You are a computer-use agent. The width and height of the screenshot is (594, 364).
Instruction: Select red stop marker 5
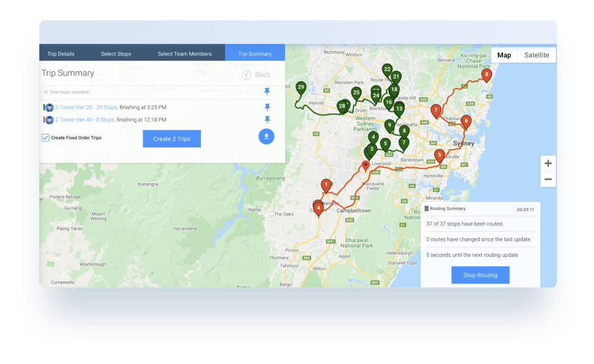[439, 155]
